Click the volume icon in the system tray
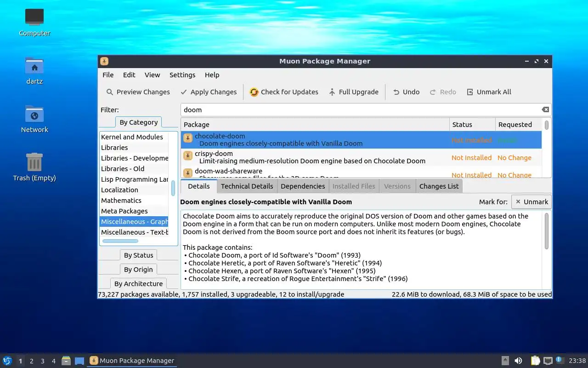The height and width of the screenshot is (368, 588). 518,361
